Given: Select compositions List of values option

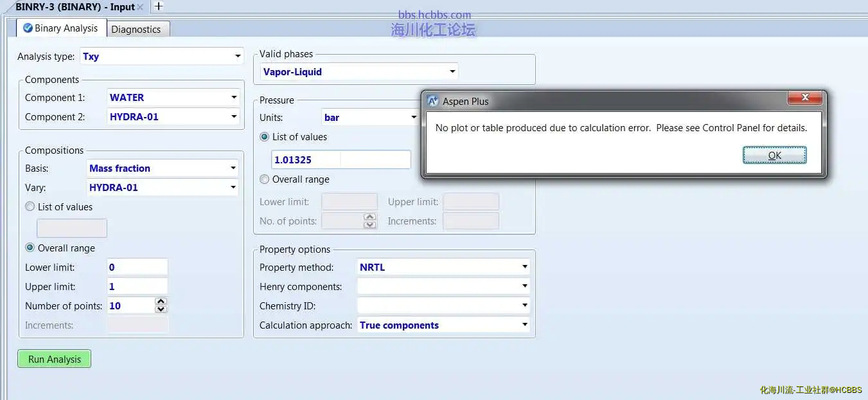Looking at the screenshot, I should (x=30, y=207).
